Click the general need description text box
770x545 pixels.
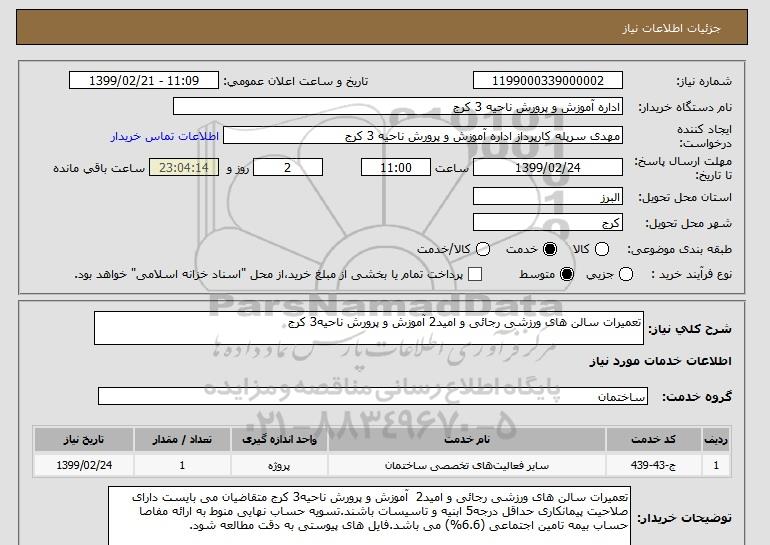(369, 328)
